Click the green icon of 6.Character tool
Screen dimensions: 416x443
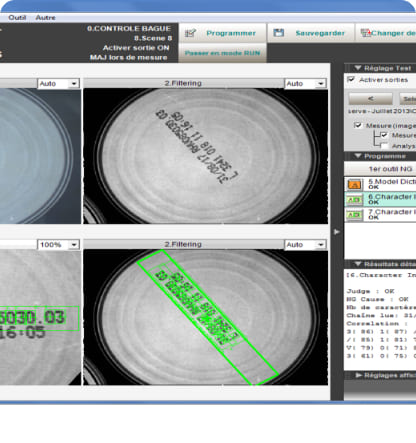point(354,199)
